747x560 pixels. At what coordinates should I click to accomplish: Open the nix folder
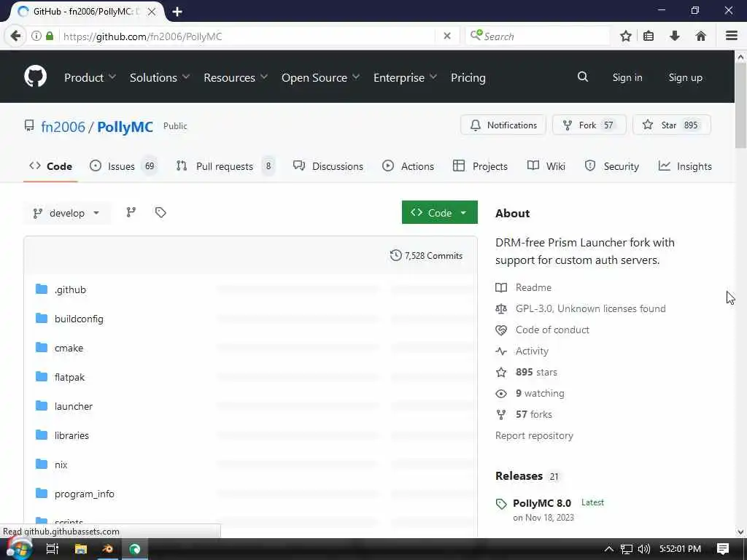61,464
